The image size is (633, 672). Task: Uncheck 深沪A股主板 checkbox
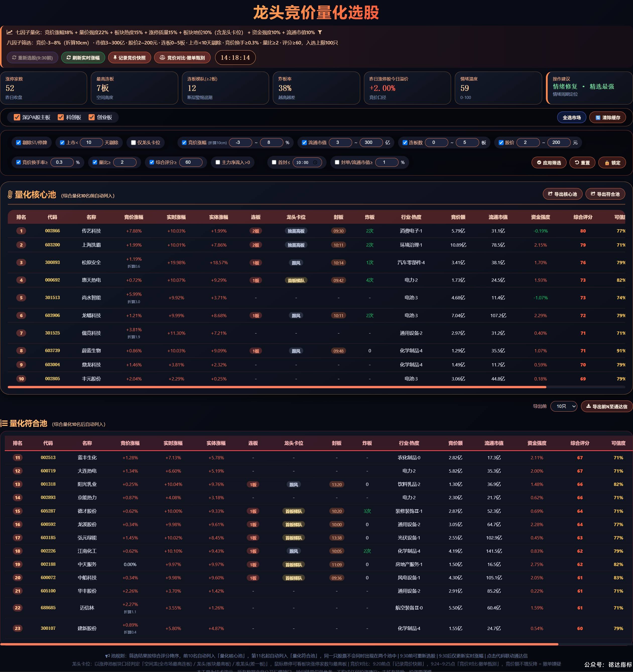click(17, 117)
